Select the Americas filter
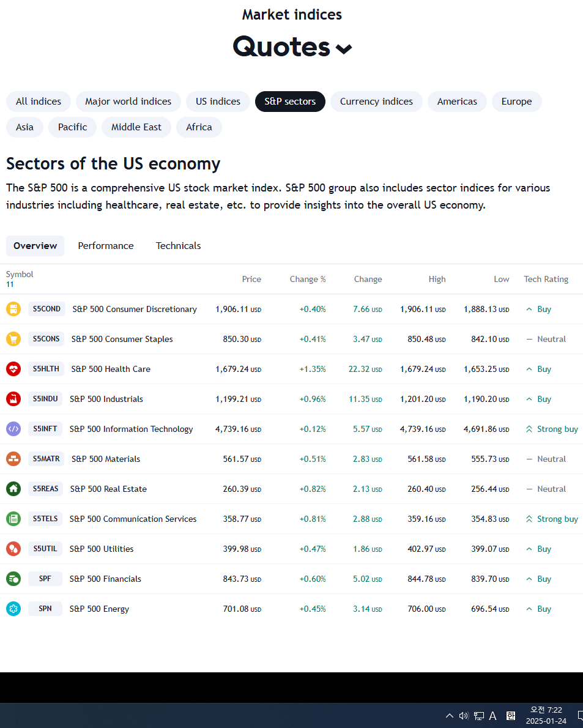Image resolution: width=583 pixels, height=728 pixels. click(457, 101)
